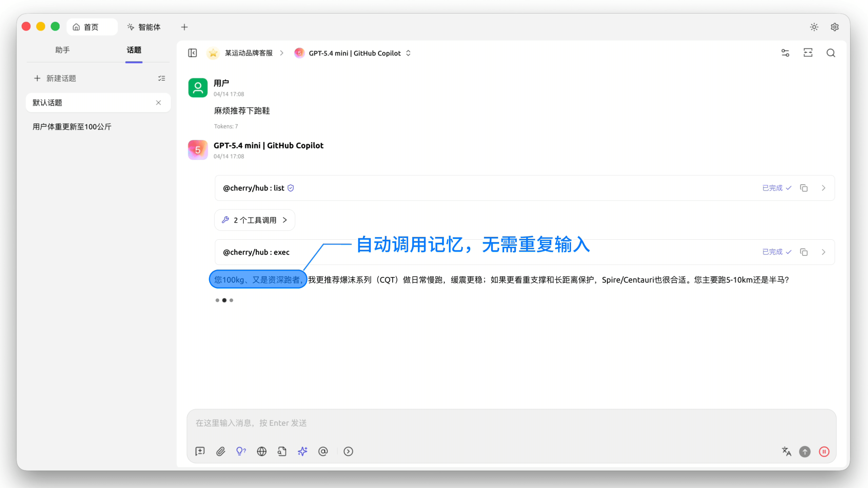
Task: Copy the @cherry/hub : list result
Action: pyautogui.click(x=804, y=188)
